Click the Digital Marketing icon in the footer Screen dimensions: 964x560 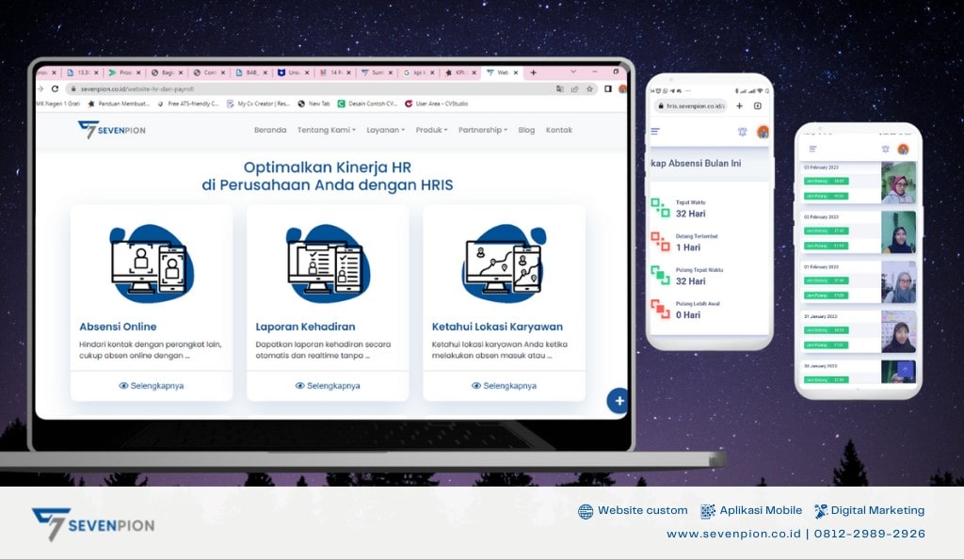click(x=821, y=511)
